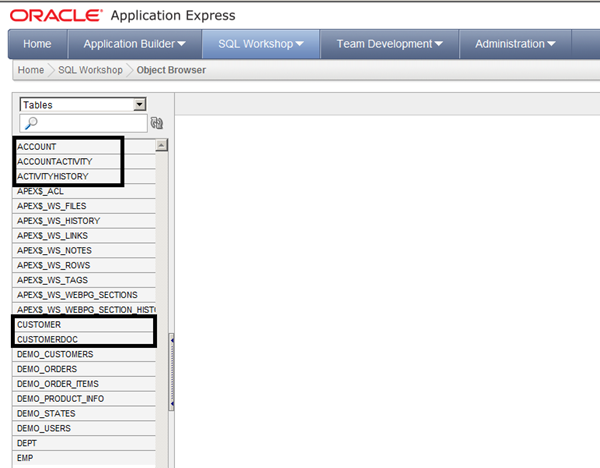Expand the Team Development menu arrow

[x=439, y=44]
